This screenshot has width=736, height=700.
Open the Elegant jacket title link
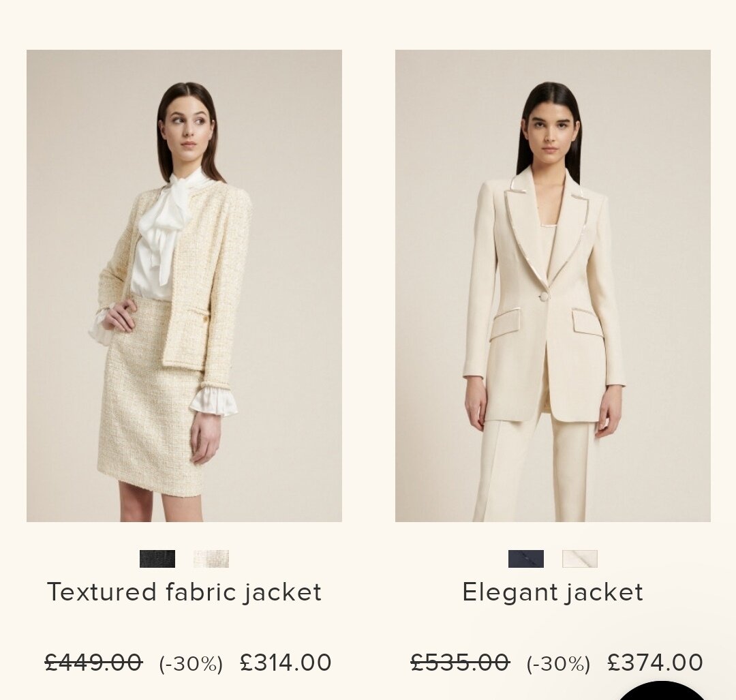(553, 592)
